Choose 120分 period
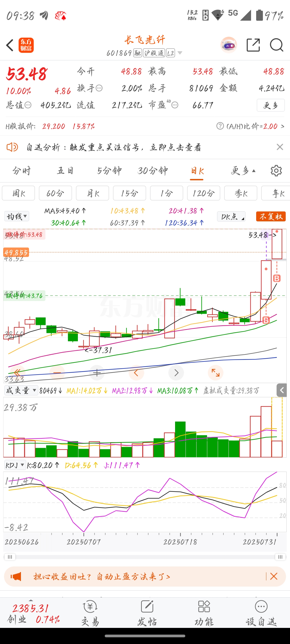This screenshot has width=290, height=644. coord(204,193)
